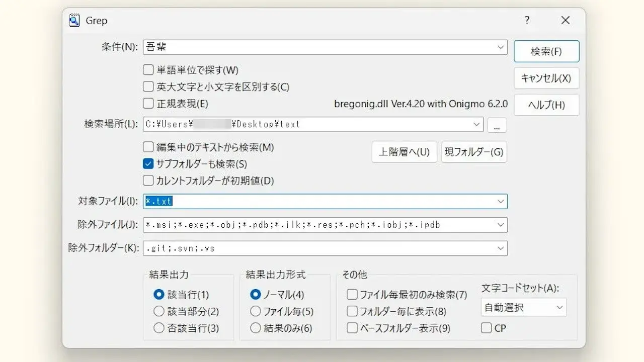Enable 英大文字と小文字を区別する option
Image resolution: width=644 pixels, height=362 pixels.
tap(148, 86)
